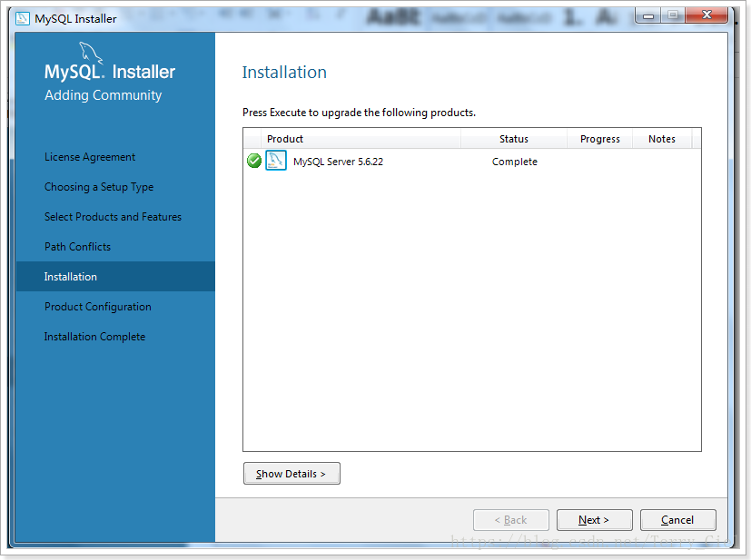The width and height of the screenshot is (751, 560).
Task: Click the Progress column header
Action: [x=600, y=139]
